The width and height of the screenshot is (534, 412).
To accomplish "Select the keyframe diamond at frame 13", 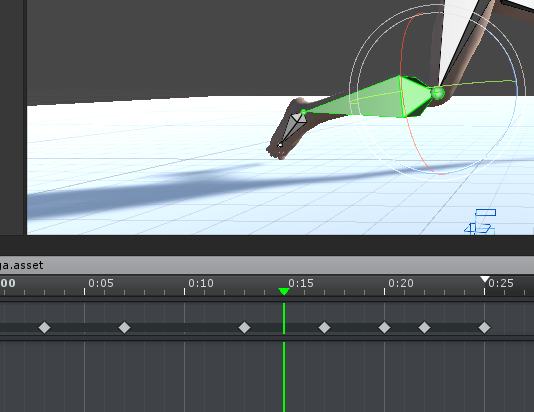I will coord(245,328).
